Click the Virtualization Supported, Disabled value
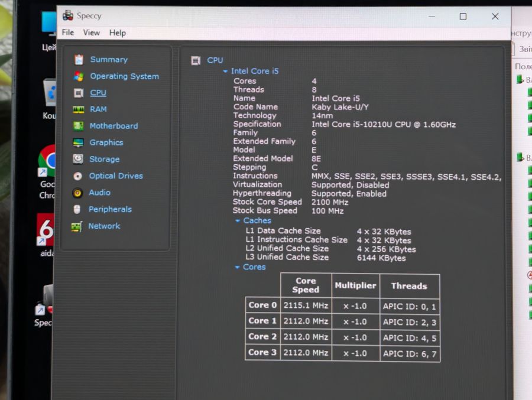Screen dimensions: 532x400 (x=350, y=186)
